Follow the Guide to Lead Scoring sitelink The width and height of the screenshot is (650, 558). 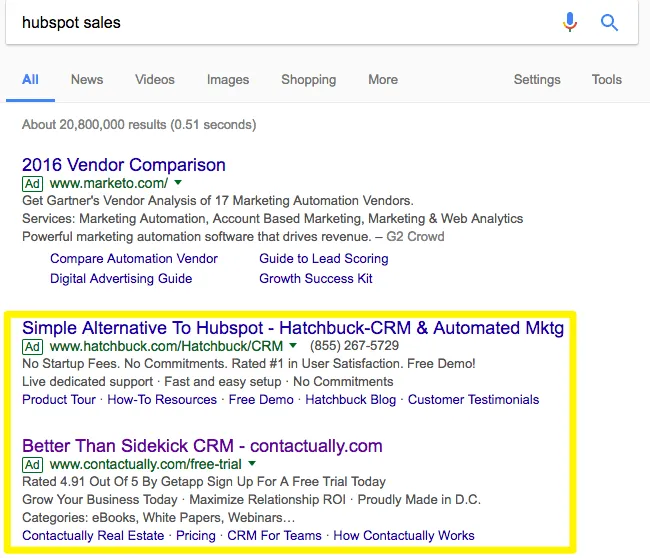pos(324,258)
